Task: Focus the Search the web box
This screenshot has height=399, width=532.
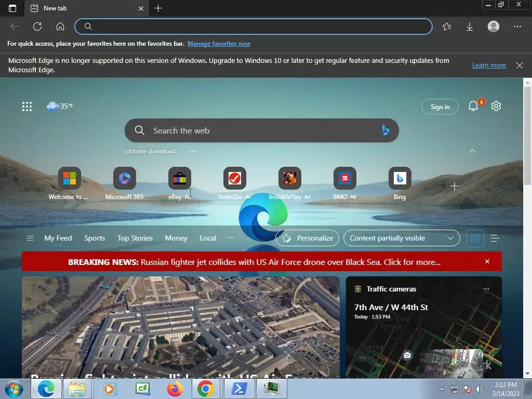Action: (x=262, y=130)
